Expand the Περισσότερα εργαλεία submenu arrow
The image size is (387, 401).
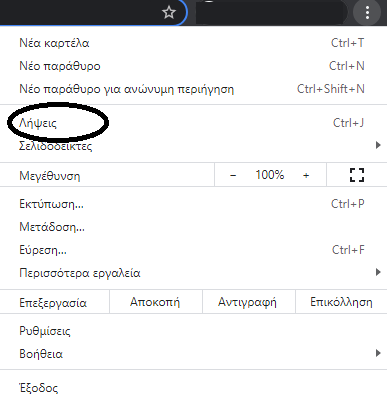pos(378,272)
